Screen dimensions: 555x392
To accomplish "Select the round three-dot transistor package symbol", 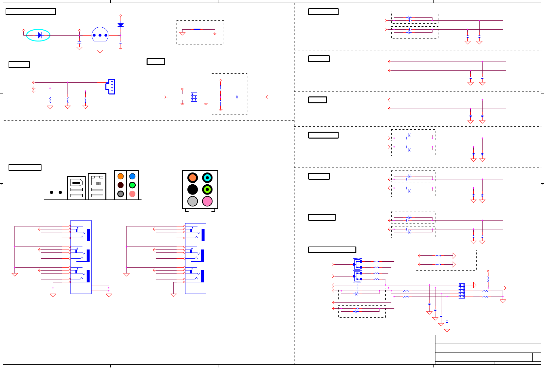I will [x=100, y=34].
